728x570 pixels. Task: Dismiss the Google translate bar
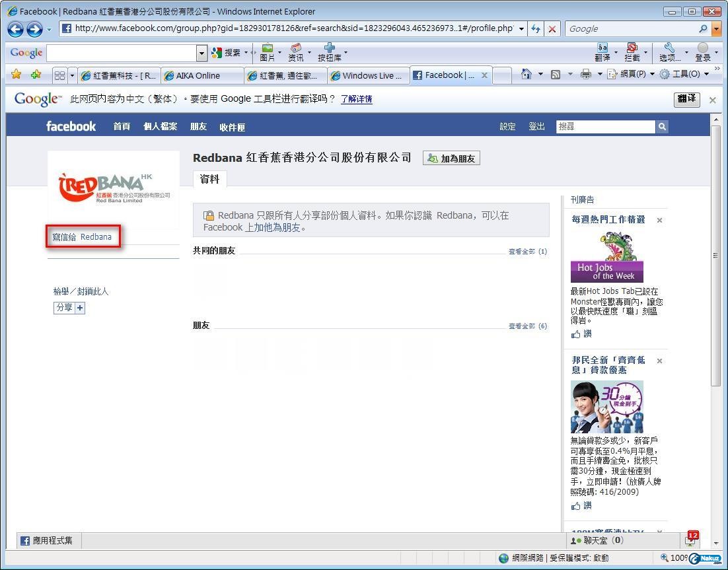click(713, 100)
